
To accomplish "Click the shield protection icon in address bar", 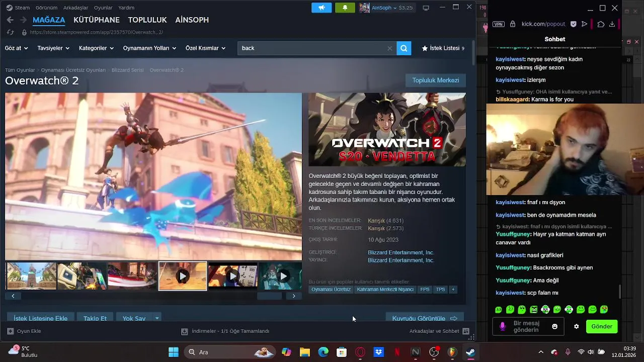I will [574, 24].
